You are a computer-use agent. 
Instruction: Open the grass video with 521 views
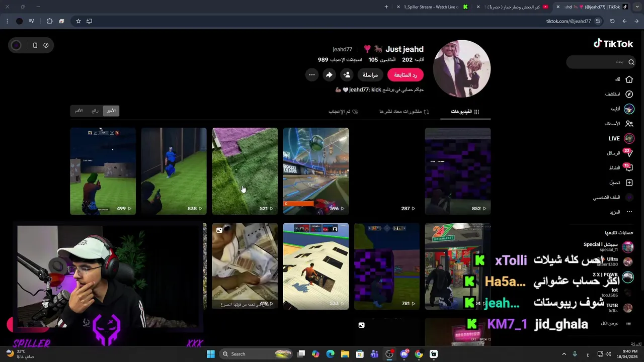click(x=245, y=171)
